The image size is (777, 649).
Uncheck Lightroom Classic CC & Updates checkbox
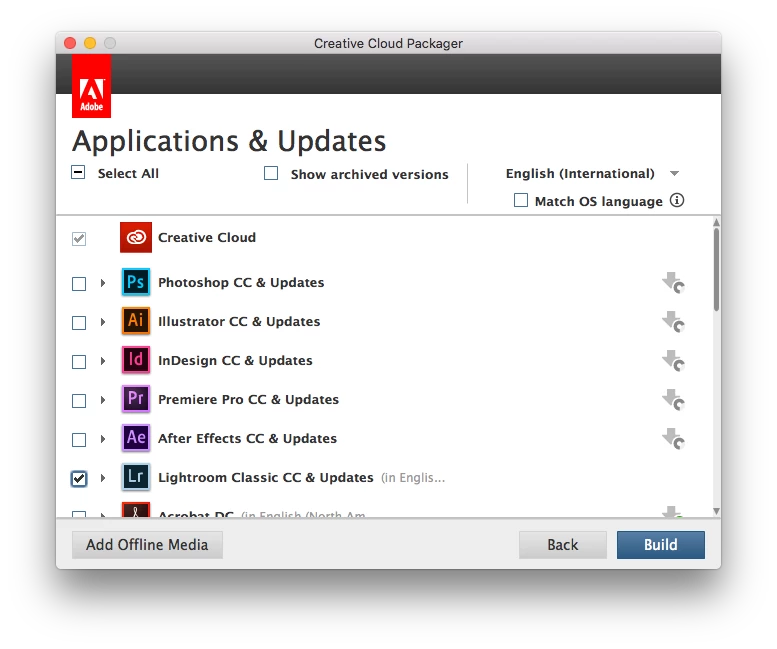coord(79,479)
